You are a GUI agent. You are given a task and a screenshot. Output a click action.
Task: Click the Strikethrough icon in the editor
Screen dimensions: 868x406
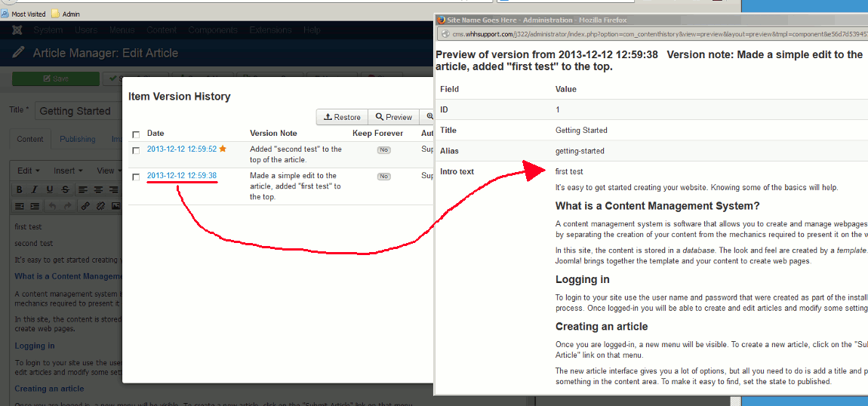pyautogui.click(x=66, y=189)
